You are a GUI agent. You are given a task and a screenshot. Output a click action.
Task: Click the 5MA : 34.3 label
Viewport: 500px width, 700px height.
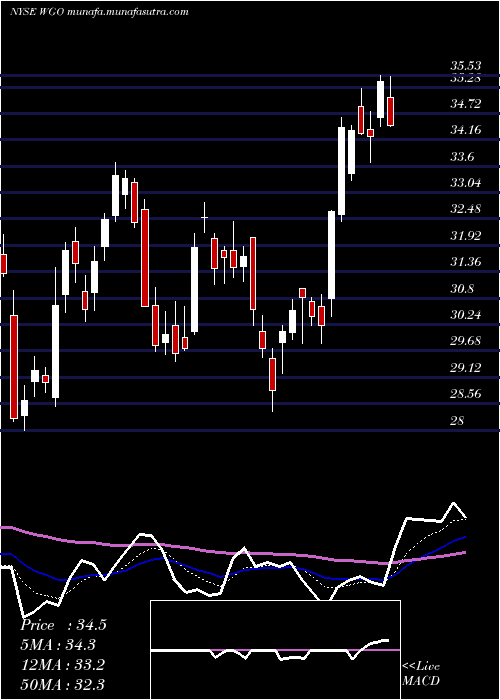tap(58, 645)
